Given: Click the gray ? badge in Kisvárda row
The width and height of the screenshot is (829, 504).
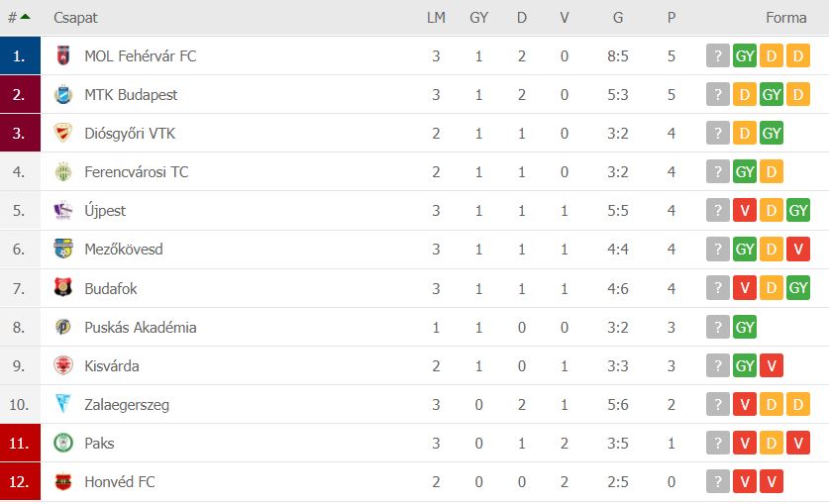Looking at the screenshot, I should pos(717,365).
